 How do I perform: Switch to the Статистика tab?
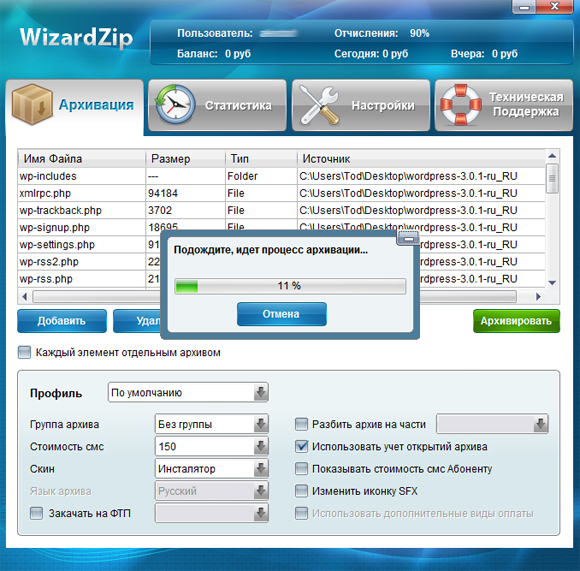pos(218,105)
